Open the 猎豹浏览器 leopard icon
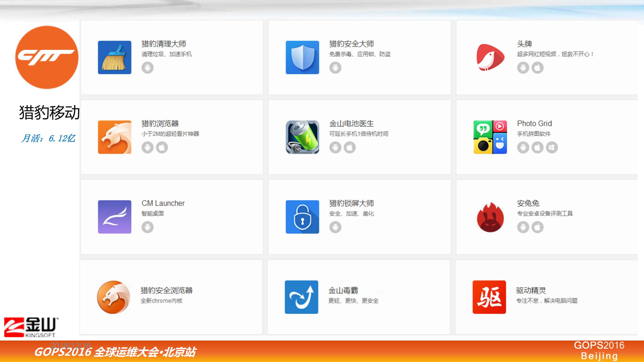The image size is (644, 362). (115, 137)
